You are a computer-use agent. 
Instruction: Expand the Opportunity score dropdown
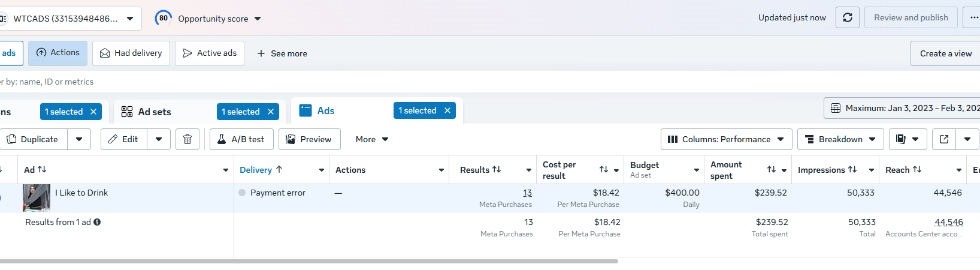(258, 19)
